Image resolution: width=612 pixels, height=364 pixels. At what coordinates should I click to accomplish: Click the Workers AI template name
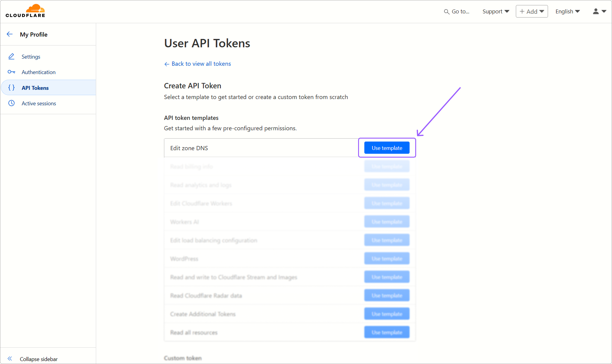184,222
